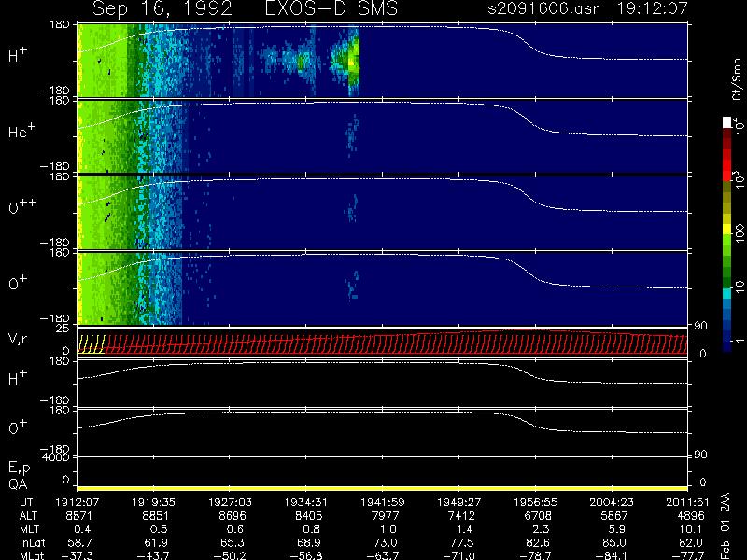
Task: Click InLat value '77.5'
Action: (461, 542)
